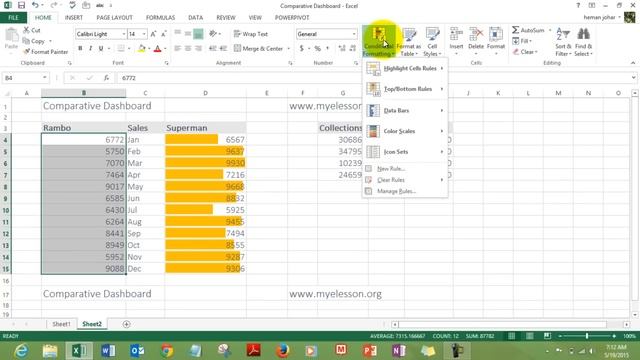Open Sort & Filter tool
Screen dimensions: 640x360
pyautogui.click(x=563, y=42)
